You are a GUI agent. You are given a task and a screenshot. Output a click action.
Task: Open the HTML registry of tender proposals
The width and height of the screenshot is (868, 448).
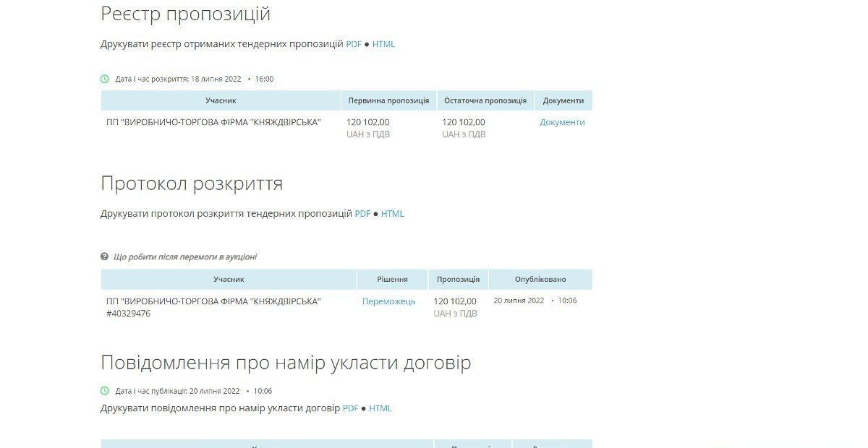tap(383, 44)
